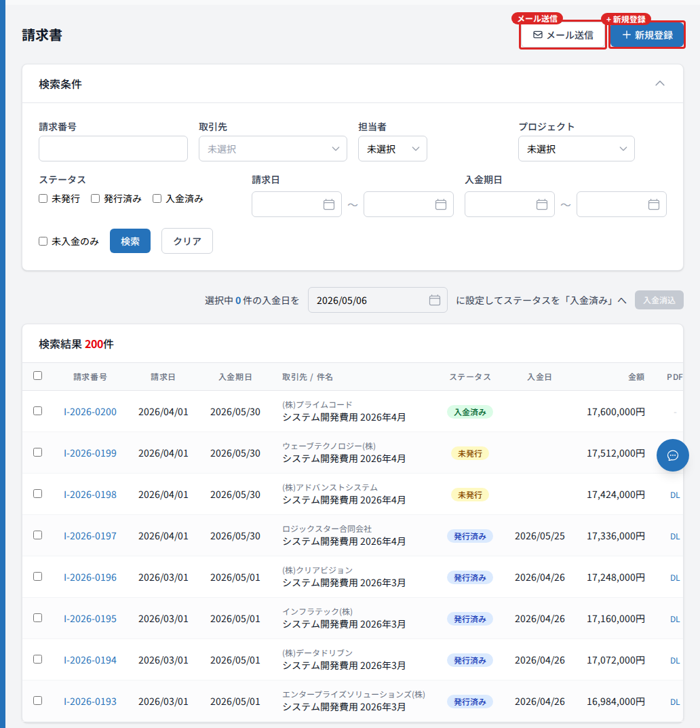Viewport: 700px width, 728px height.
Task: Check the 発行済み status checkbox
Action: (95, 199)
